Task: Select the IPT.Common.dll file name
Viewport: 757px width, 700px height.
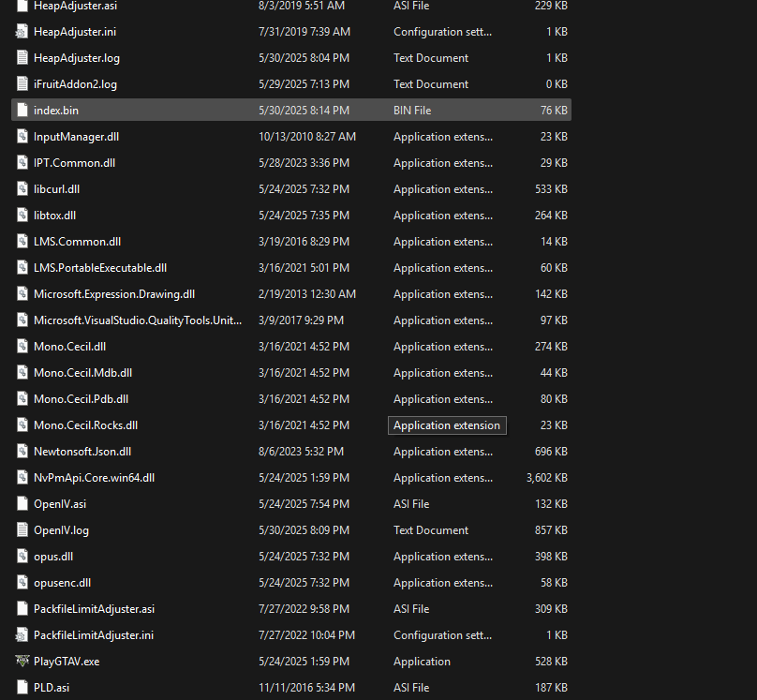Action: coord(74,163)
